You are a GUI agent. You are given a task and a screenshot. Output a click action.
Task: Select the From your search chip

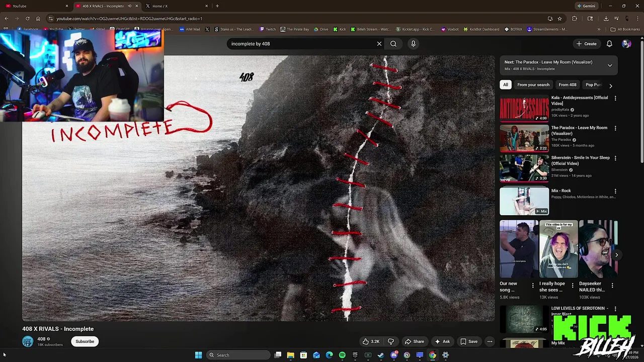(533, 84)
